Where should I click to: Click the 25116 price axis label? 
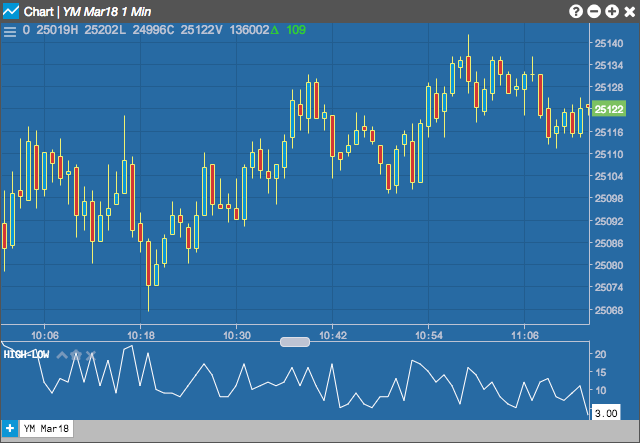609,132
